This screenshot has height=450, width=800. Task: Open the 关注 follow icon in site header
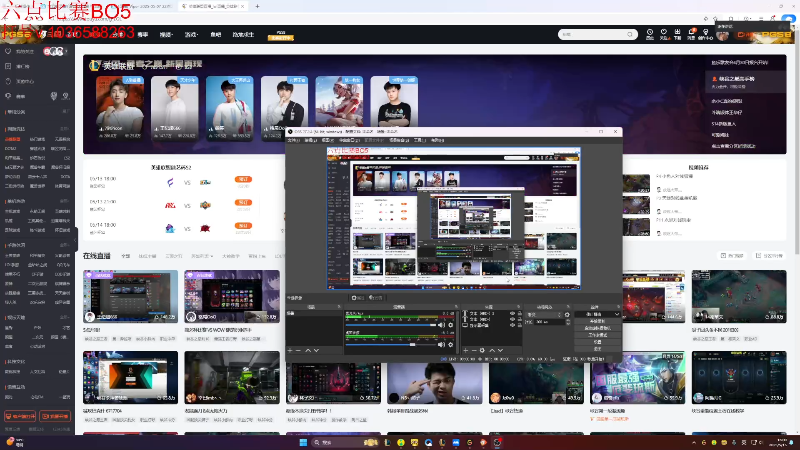[663, 34]
